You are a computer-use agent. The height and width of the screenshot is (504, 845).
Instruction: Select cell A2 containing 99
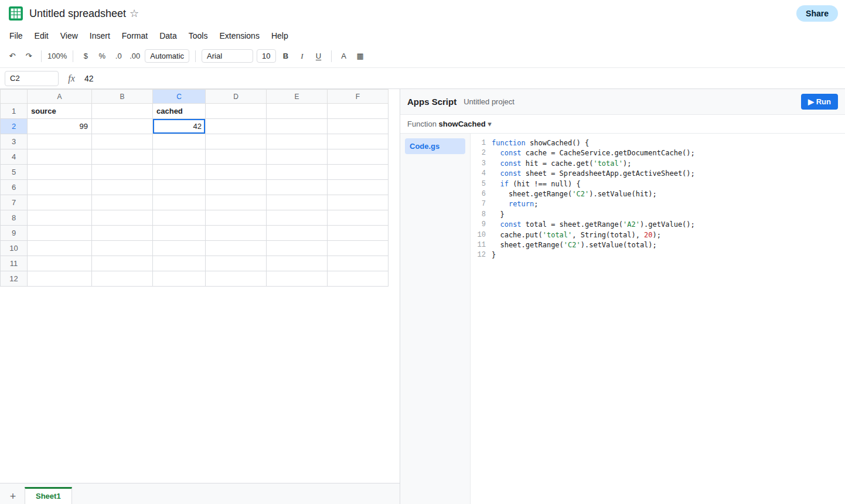click(x=60, y=127)
